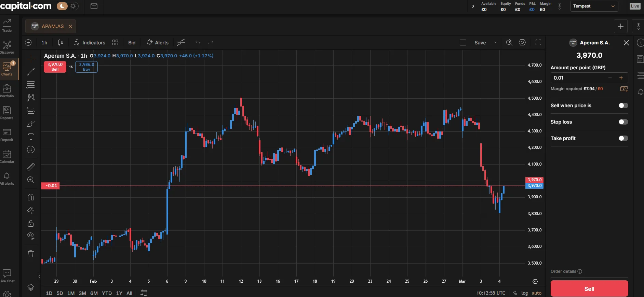Open the emoji icons tool

coord(31,150)
